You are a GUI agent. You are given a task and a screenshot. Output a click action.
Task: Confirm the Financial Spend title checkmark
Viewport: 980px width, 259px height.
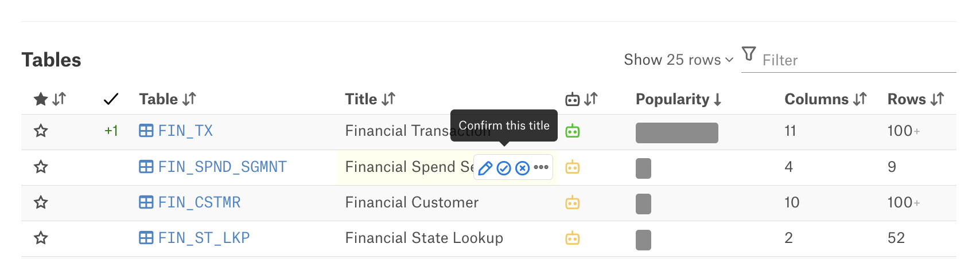[504, 168]
